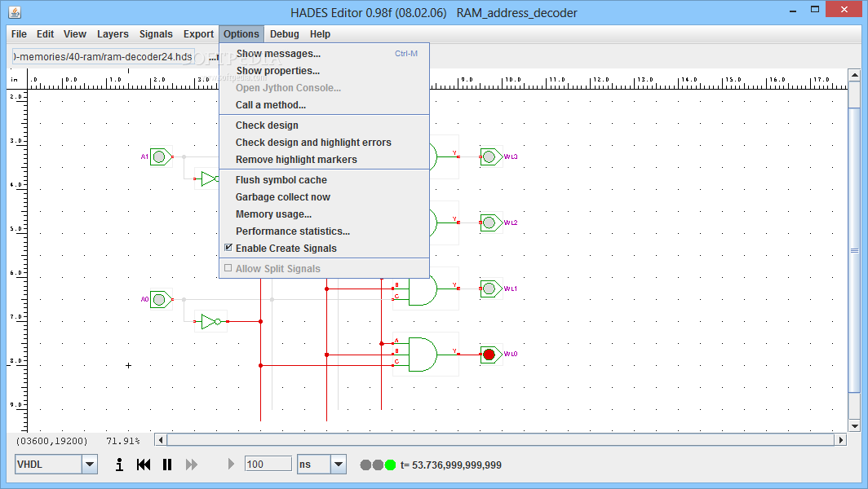This screenshot has height=489, width=868.
Task: Click the simulation time step field 100
Action: click(268, 464)
